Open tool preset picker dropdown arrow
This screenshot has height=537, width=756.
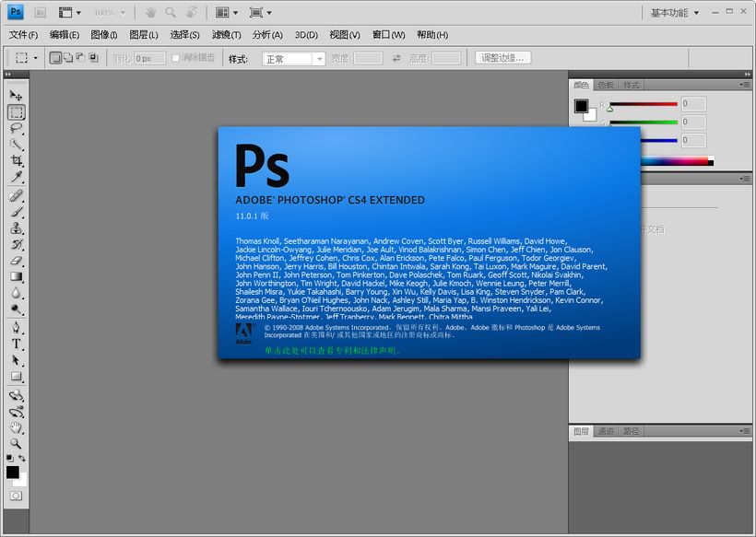(35, 58)
